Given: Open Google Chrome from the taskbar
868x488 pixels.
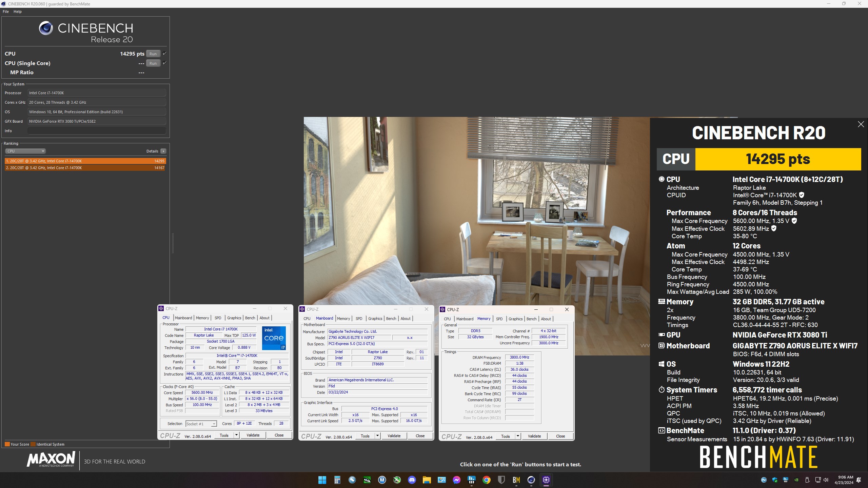Looking at the screenshot, I should tap(487, 480).
